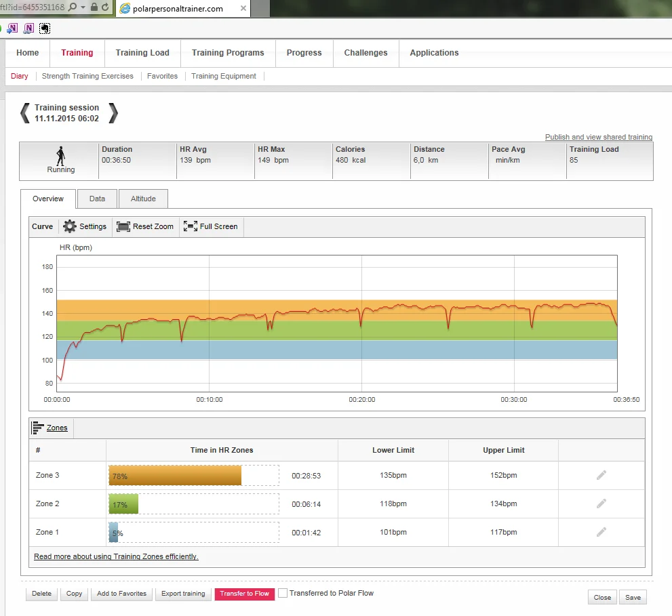This screenshot has height=616, width=672.
Task: Click the Reset Zoom icon
Action: point(123,226)
